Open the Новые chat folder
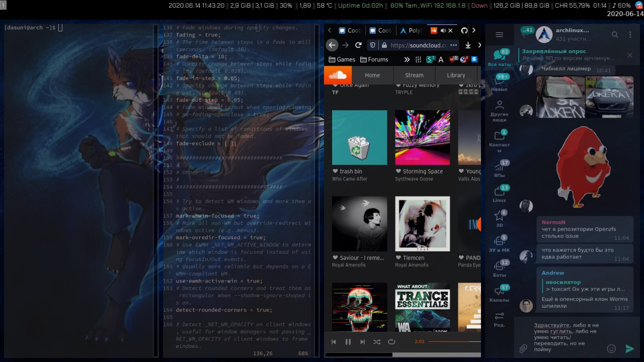 499,83
